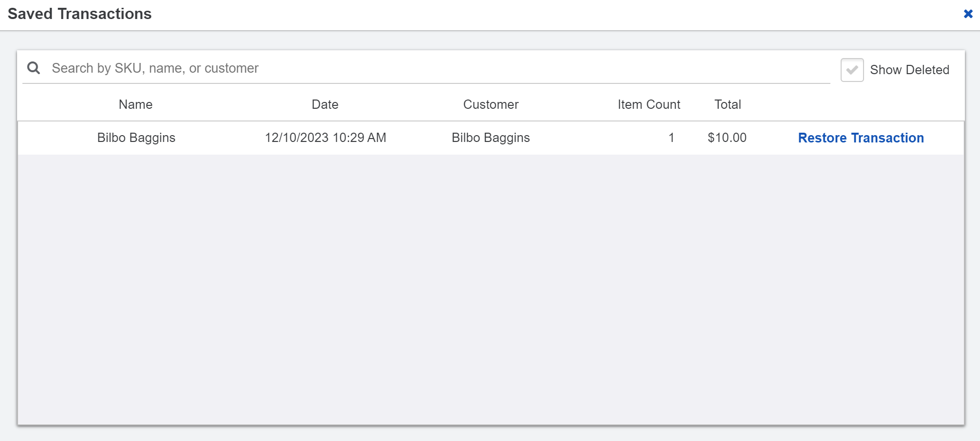Select the $10.00 total cell
Viewport: 980px width, 441px height.
tap(727, 138)
